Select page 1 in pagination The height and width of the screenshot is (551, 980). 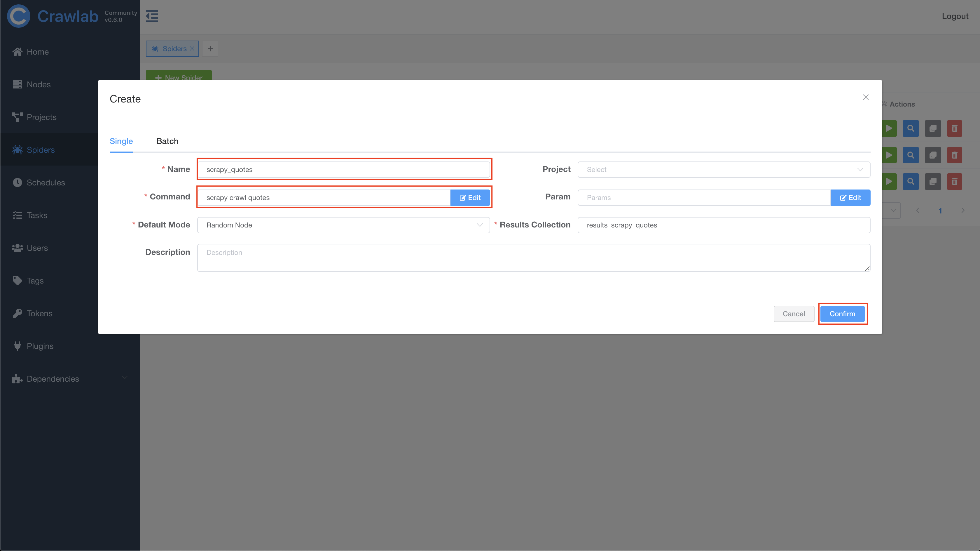click(x=940, y=211)
